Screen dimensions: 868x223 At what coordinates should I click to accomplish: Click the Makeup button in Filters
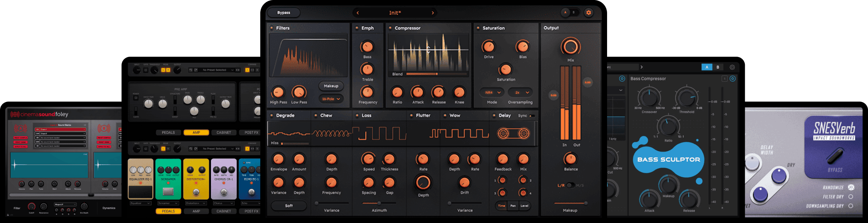tap(331, 86)
